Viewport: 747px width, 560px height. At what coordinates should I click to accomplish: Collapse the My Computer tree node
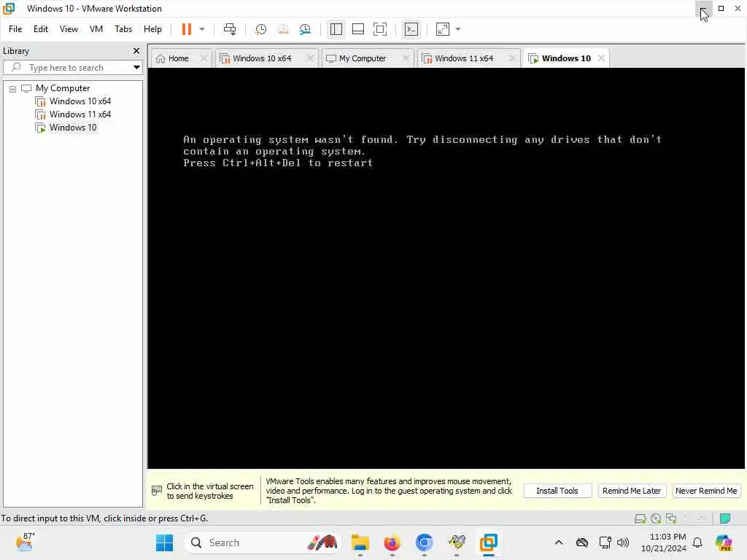click(13, 88)
